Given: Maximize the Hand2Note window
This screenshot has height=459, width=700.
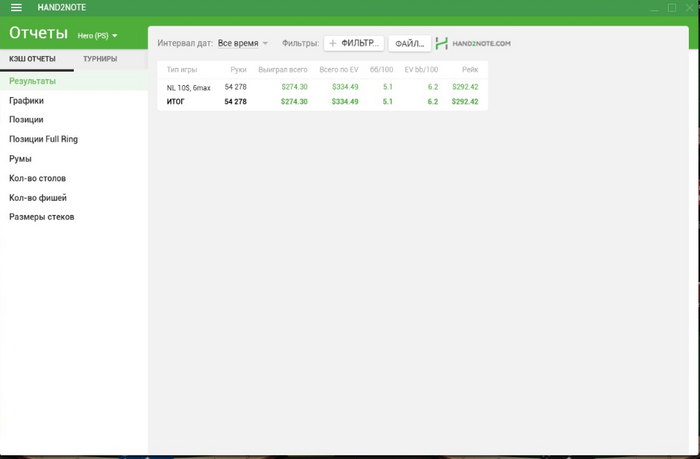Looking at the screenshot, I should pos(671,8).
